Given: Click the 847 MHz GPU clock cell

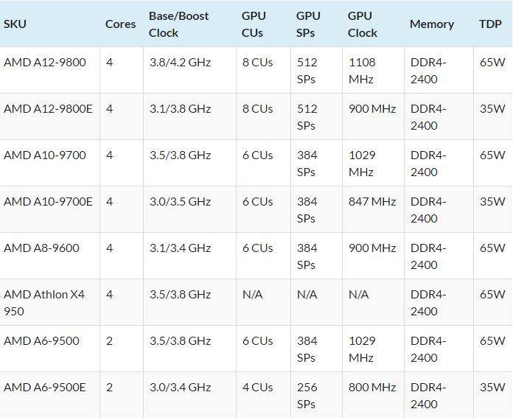Looking at the screenshot, I should (x=372, y=202).
